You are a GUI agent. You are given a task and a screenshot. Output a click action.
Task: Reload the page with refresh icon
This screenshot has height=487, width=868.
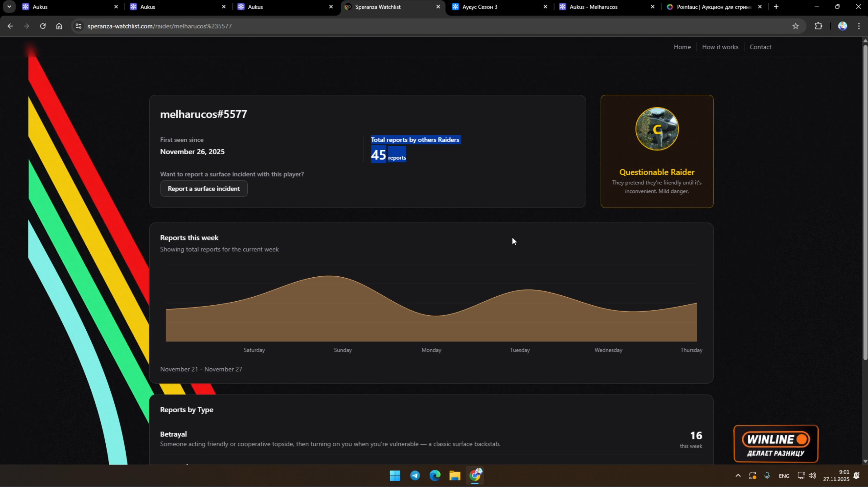click(43, 26)
